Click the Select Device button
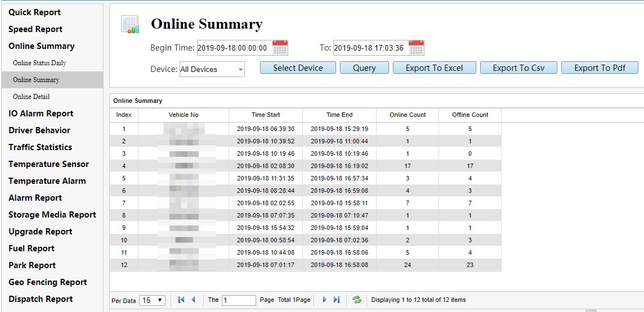 (x=298, y=68)
